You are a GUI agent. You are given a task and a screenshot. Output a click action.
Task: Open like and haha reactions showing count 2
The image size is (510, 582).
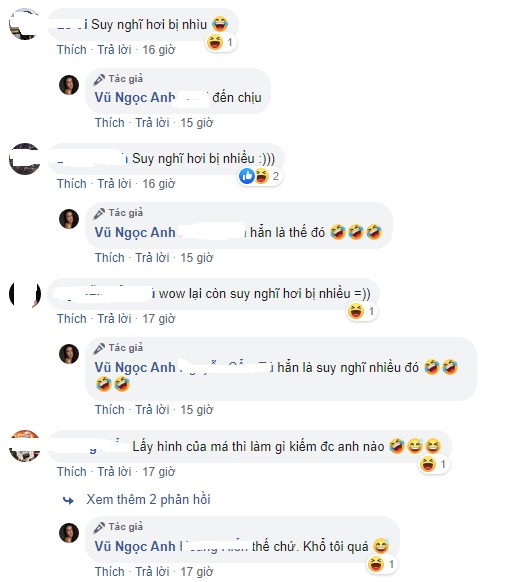coord(259,176)
